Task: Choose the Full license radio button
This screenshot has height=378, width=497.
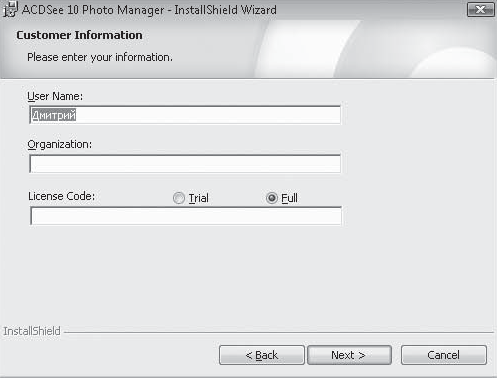Action: [x=272, y=198]
